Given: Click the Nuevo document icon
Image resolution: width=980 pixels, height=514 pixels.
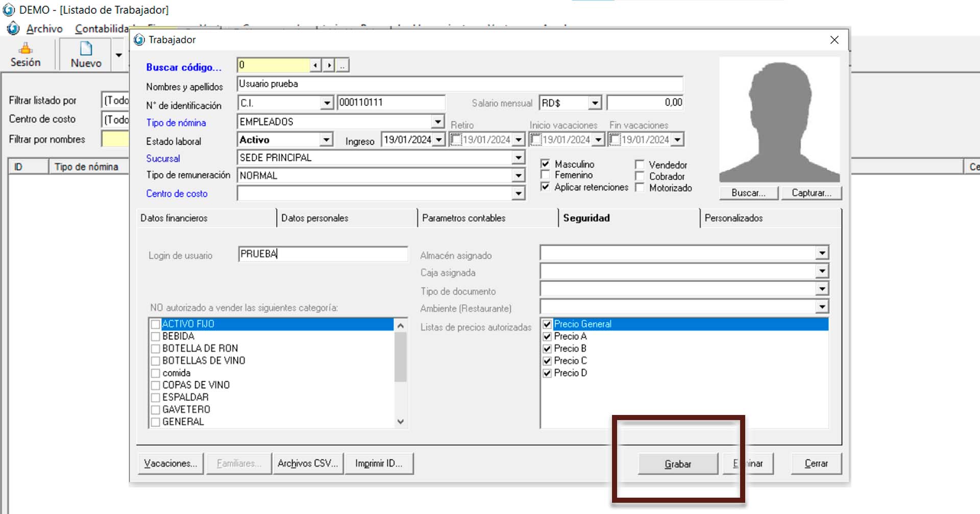Looking at the screenshot, I should [x=86, y=50].
